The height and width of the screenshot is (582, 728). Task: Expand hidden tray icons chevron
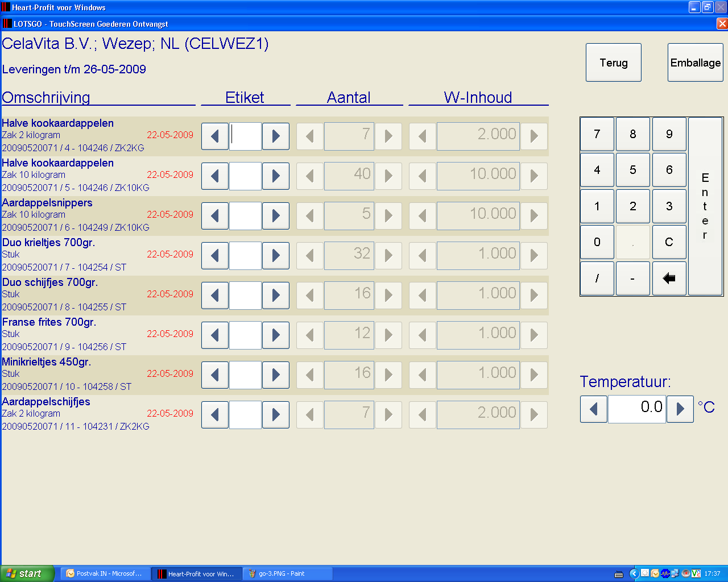point(634,573)
